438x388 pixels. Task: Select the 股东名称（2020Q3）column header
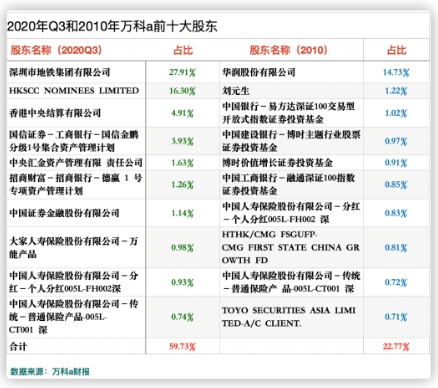point(56,50)
